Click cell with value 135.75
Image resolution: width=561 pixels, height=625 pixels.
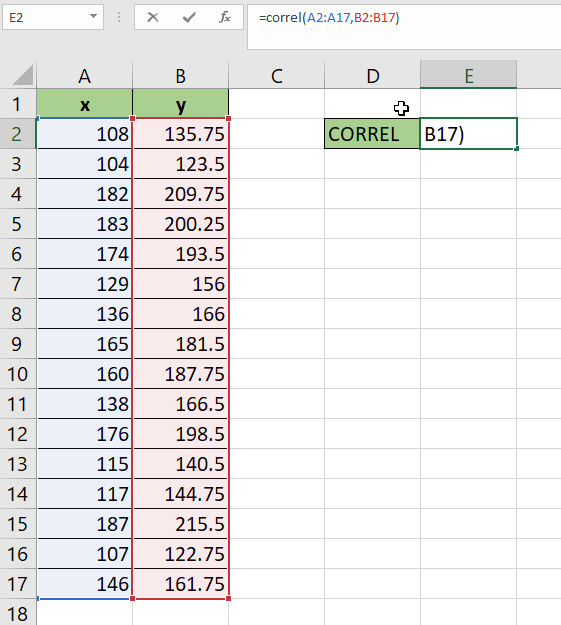click(x=181, y=134)
